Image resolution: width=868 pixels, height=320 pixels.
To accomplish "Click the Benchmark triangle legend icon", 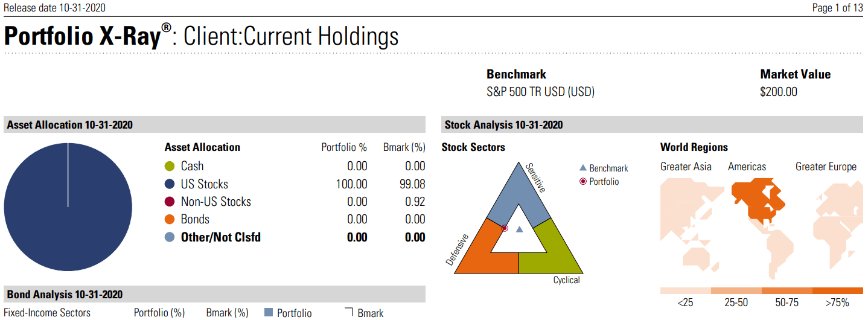I will click(582, 168).
